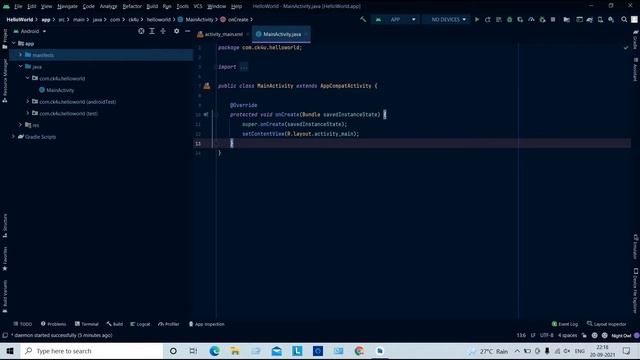The image size is (640, 360).
Task: Unfold the collapsed import block
Action: (x=244, y=67)
